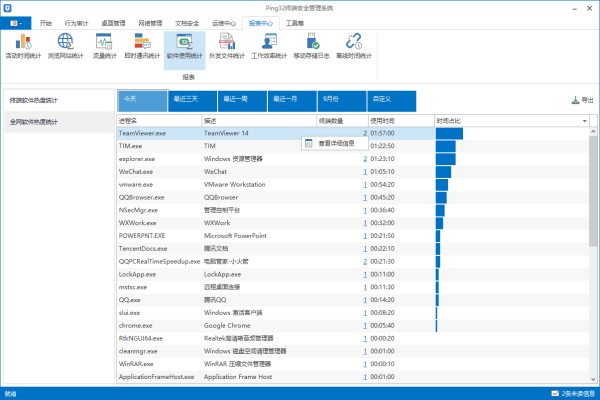Image resolution: width=600 pixels, height=400 pixels.
Task: Select the 最近三天 time range button
Action: pos(192,101)
